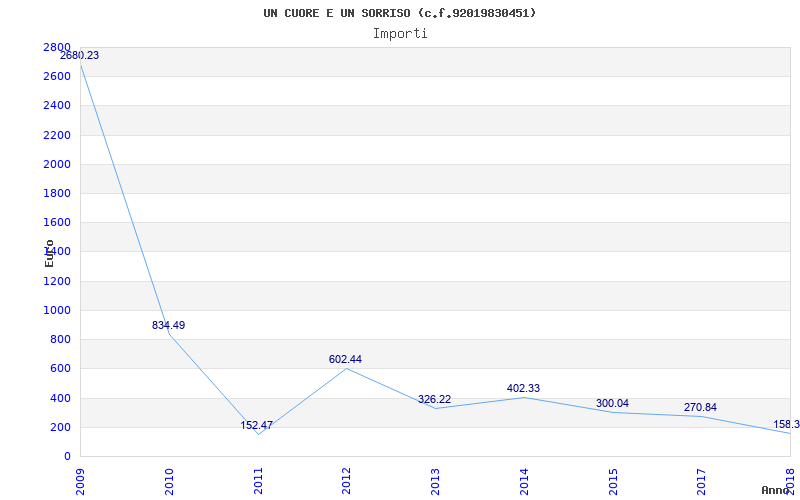Click the 1000 y-axis tick label
The height and width of the screenshot is (500, 800).
[x=57, y=310]
